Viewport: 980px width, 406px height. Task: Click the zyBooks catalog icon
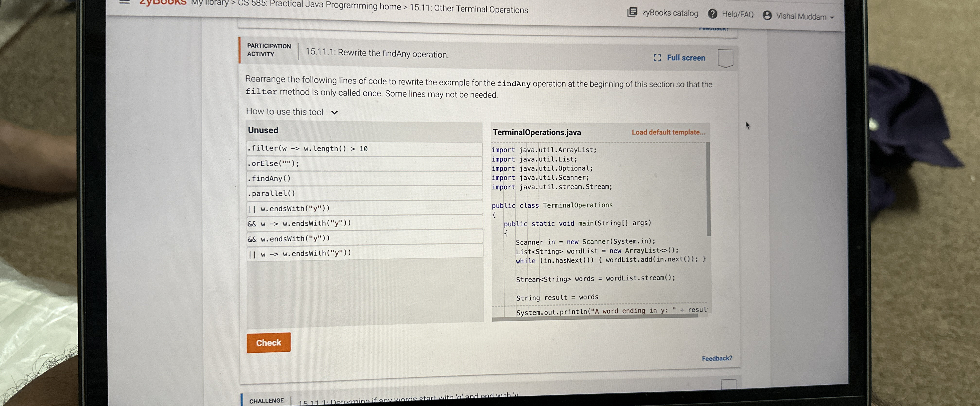click(x=632, y=12)
